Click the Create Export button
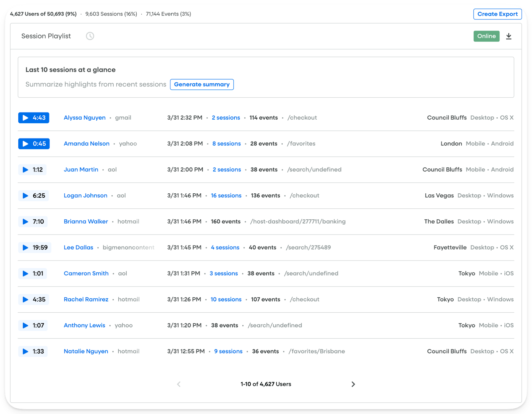Image resolution: width=532 pixels, height=414 pixels. point(497,14)
